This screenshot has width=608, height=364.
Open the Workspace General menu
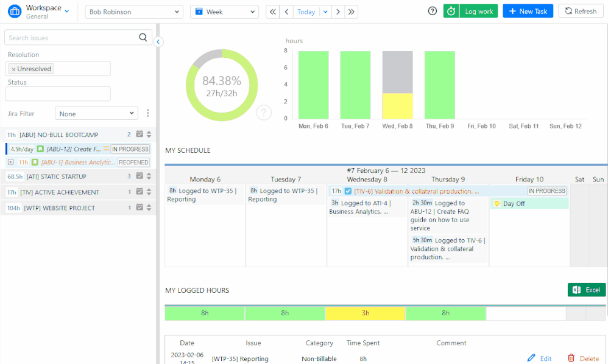pos(38,12)
